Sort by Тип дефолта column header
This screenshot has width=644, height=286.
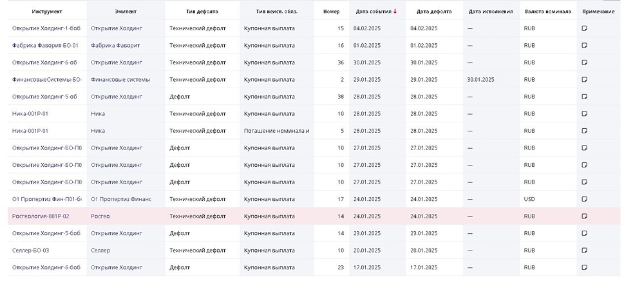pyautogui.click(x=200, y=12)
